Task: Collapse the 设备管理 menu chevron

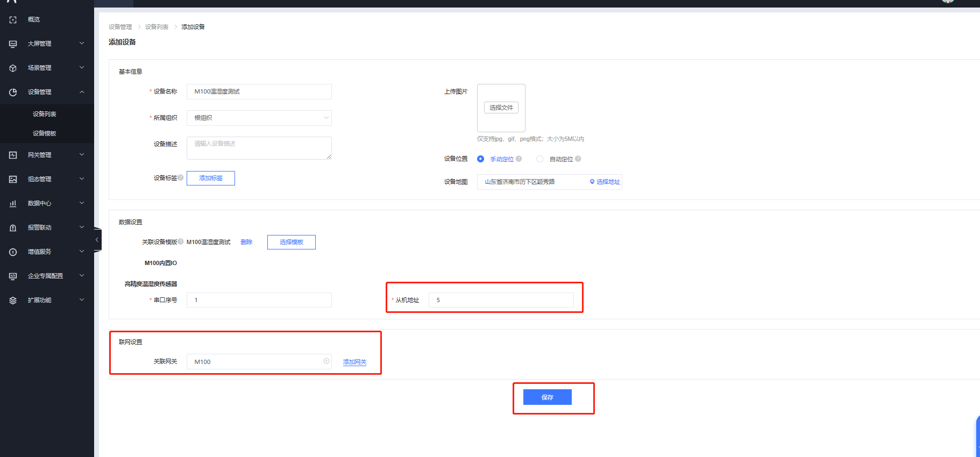Action: pos(82,92)
